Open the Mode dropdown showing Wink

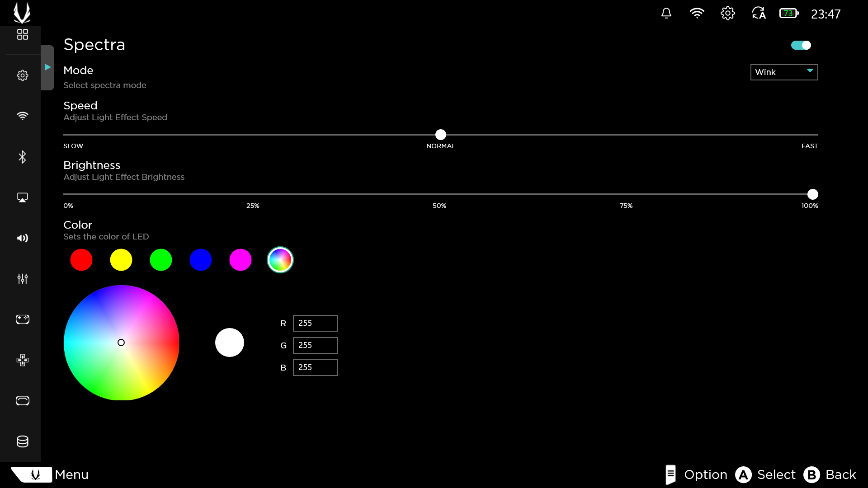coord(784,72)
